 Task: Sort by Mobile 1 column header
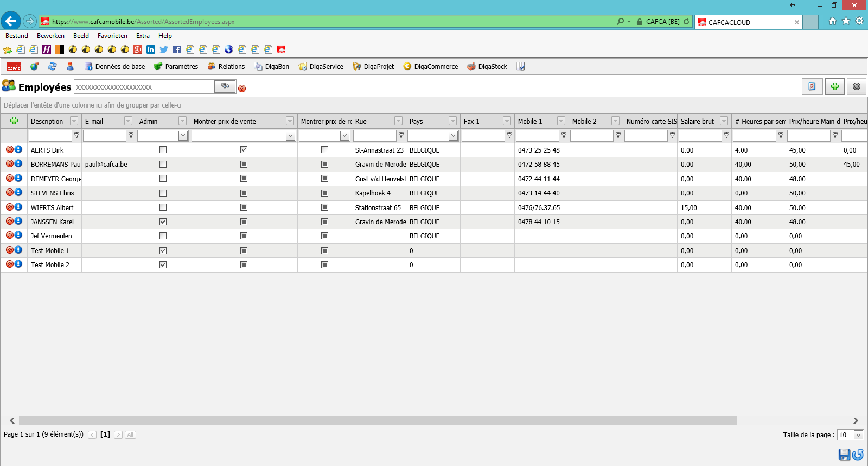point(530,121)
